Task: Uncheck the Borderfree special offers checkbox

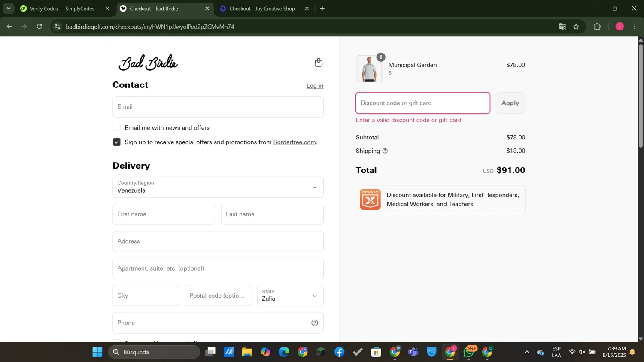Action: pos(117,142)
